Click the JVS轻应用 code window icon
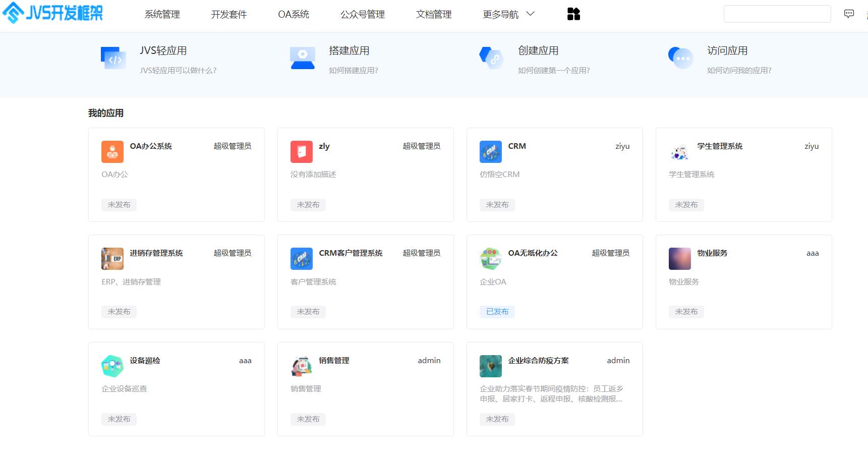The image size is (868, 459). (113, 58)
